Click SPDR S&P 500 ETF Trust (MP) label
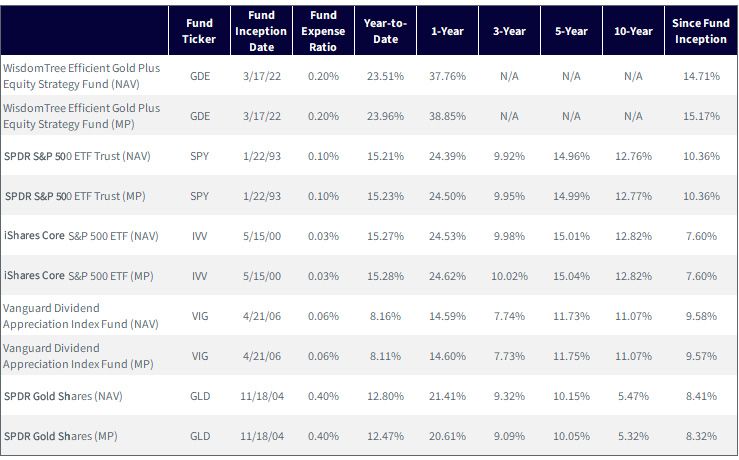739x460 pixels. point(75,196)
